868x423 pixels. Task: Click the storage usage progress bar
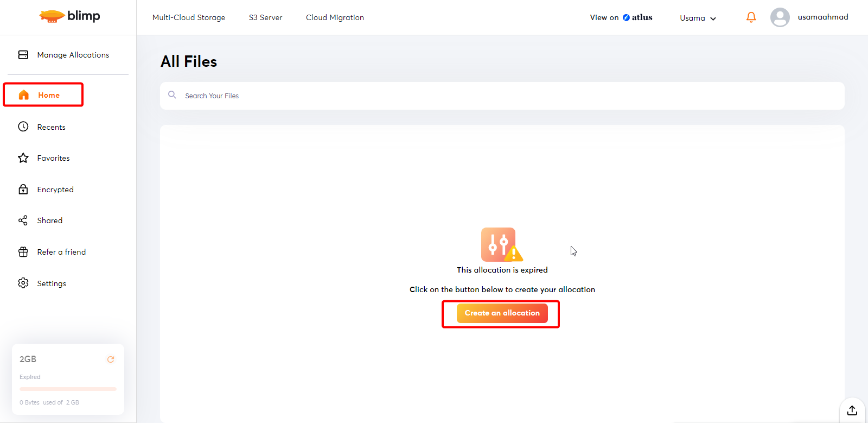pos(68,389)
